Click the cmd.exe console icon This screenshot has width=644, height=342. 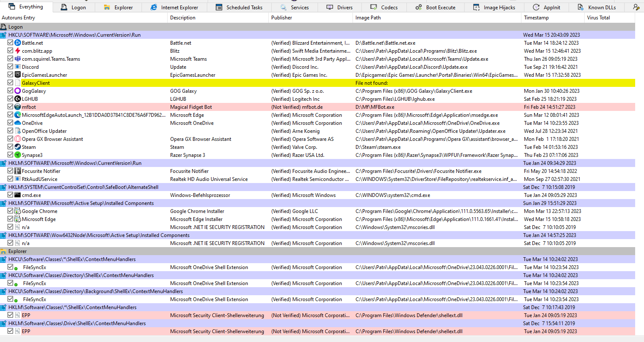tap(18, 195)
